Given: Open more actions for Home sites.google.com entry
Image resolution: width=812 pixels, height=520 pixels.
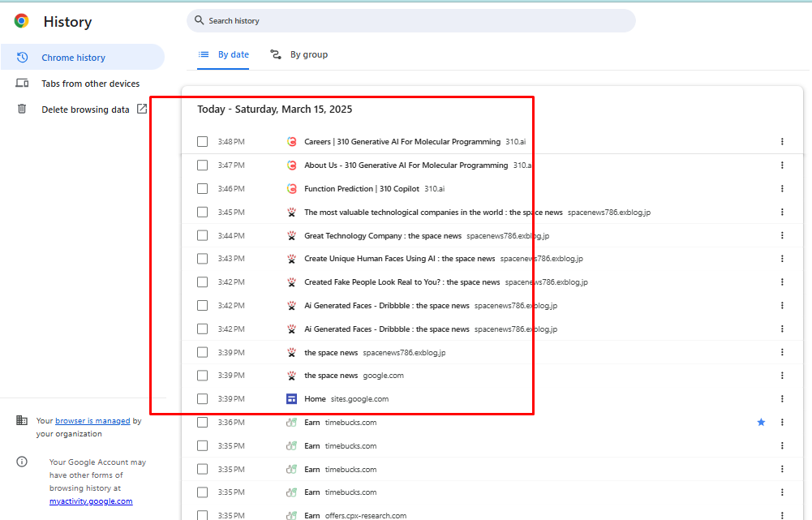Looking at the screenshot, I should pyautogui.click(x=782, y=399).
